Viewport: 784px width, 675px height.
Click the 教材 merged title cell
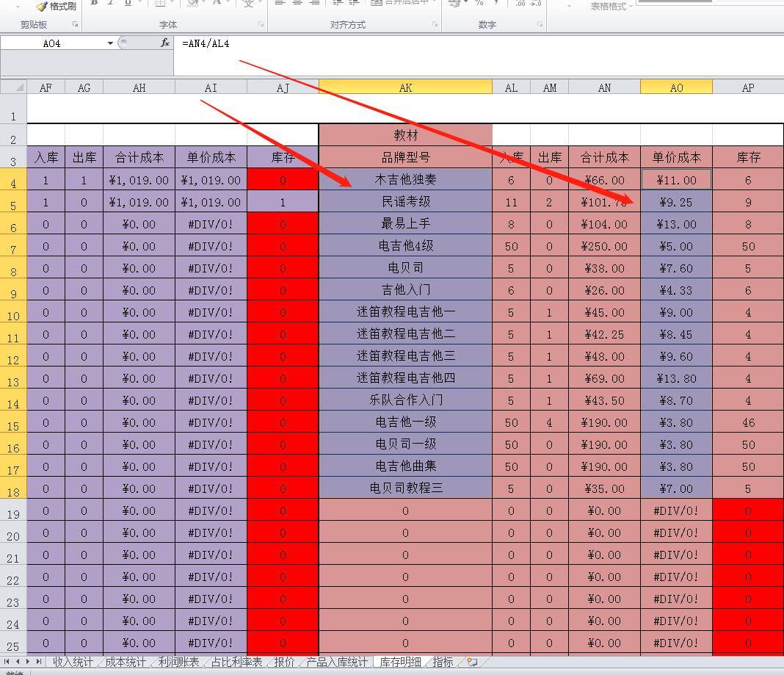point(405,134)
